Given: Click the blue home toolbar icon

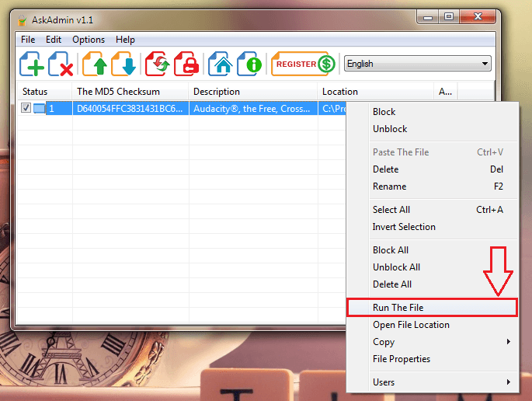Looking at the screenshot, I should (x=220, y=65).
